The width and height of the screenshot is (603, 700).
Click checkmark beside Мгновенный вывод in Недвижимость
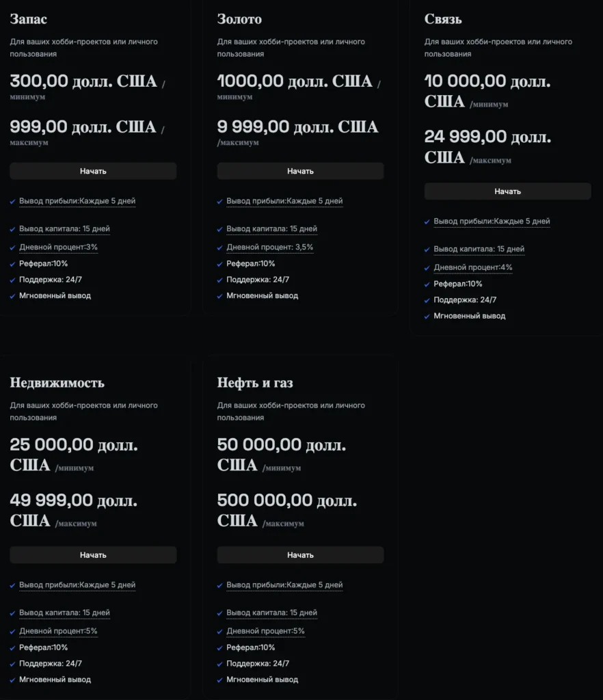pyautogui.click(x=13, y=680)
